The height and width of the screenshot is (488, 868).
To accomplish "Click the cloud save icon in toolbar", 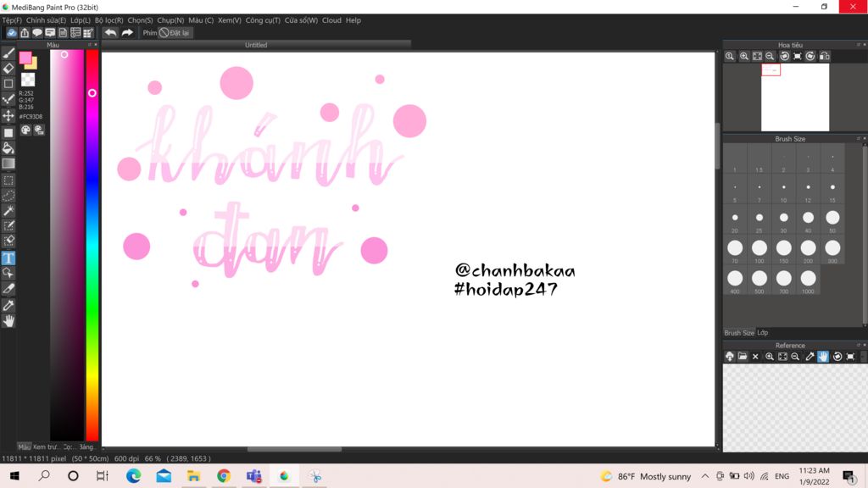I will pos(12,33).
